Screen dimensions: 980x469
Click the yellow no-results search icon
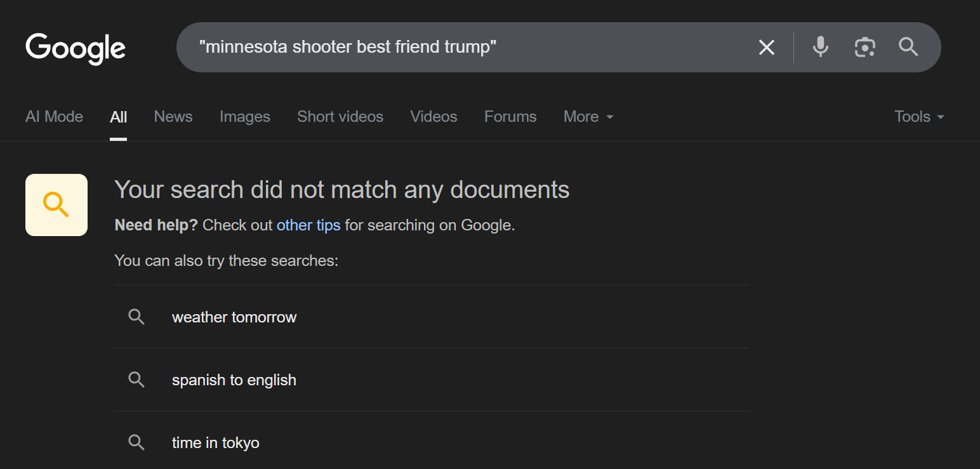[56, 205]
